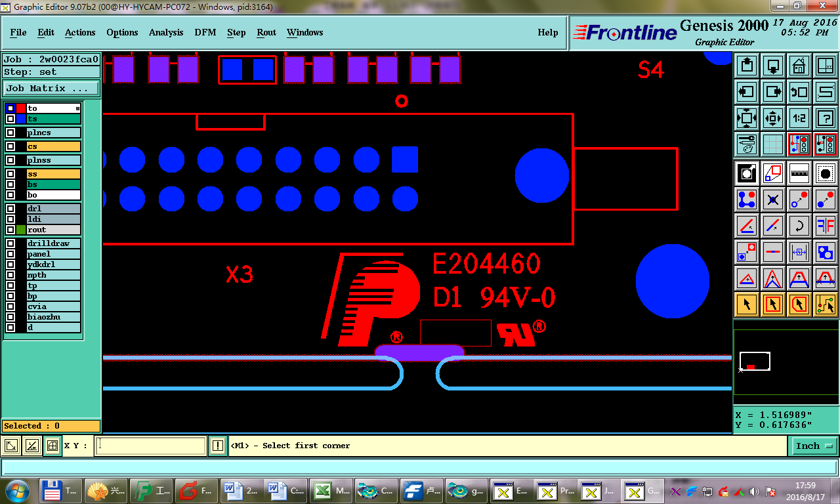Image resolution: width=840 pixels, height=504 pixels.
Task: Open the Inch units dropdown
Action: (814, 446)
